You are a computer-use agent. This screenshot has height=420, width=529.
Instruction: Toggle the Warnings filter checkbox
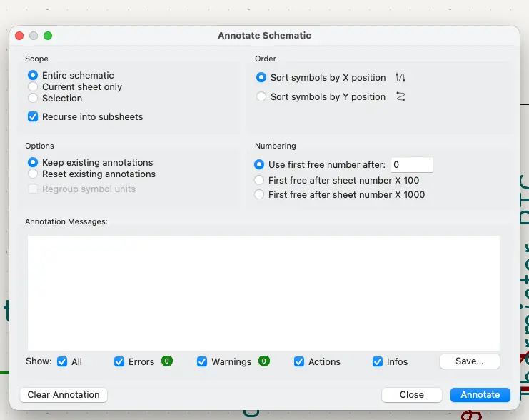202,361
